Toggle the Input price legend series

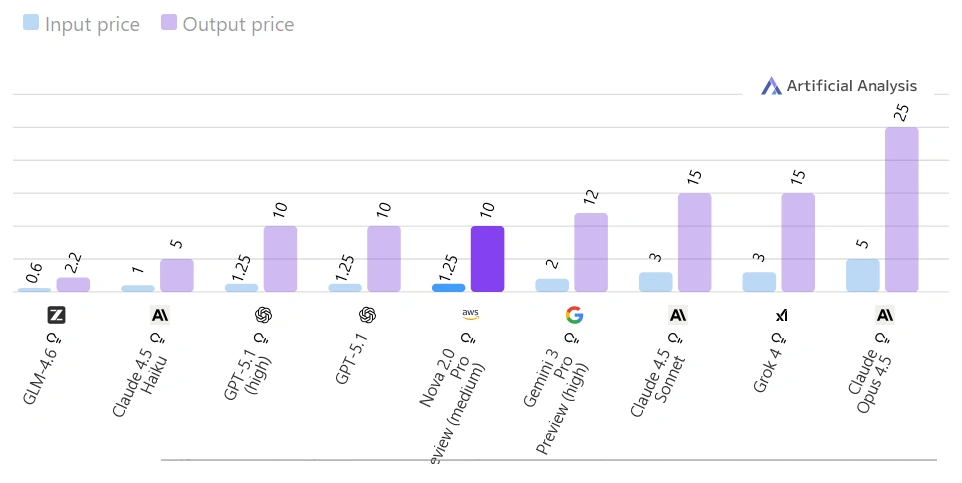92,24
